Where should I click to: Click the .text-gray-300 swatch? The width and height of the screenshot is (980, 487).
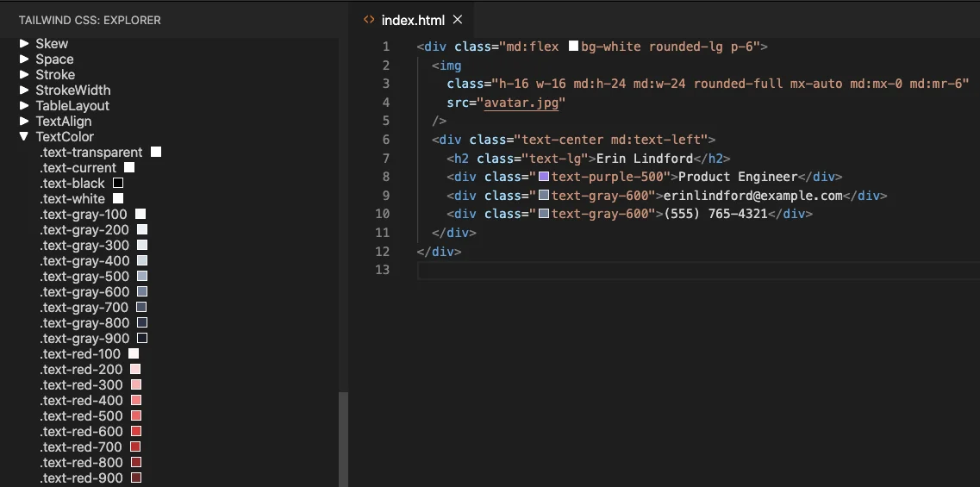[x=142, y=245]
